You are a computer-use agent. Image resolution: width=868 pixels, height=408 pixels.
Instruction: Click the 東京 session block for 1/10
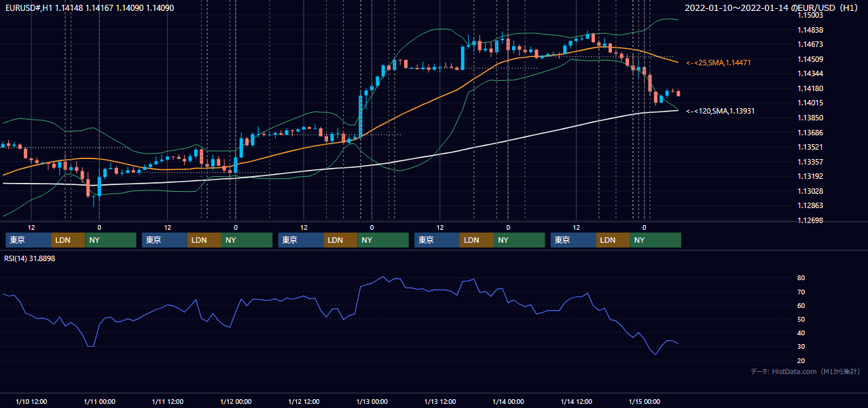click(29, 240)
